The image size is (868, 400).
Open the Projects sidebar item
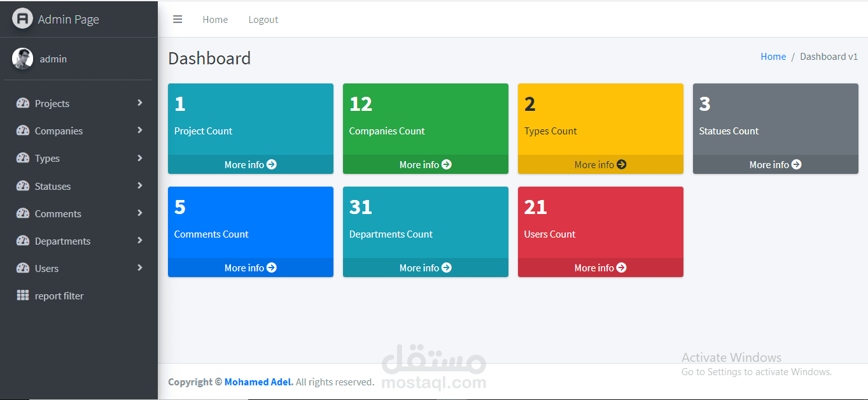coord(79,103)
